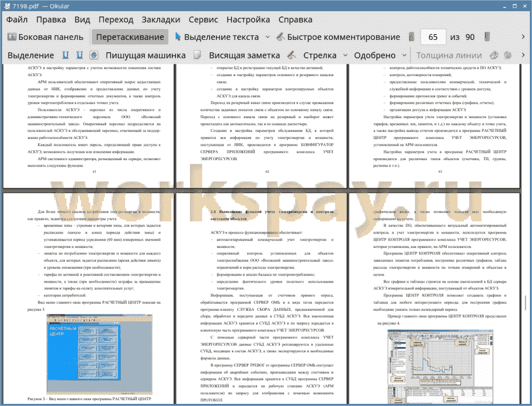The width and height of the screenshot is (532, 406).
Task: Activate the Висящая заметка tool
Action: (244, 55)
